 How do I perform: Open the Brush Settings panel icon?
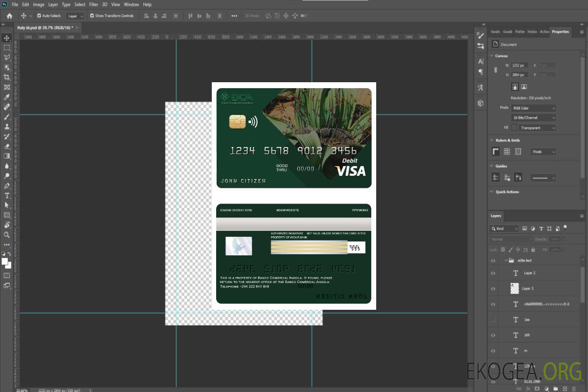[x=481, y=35]
